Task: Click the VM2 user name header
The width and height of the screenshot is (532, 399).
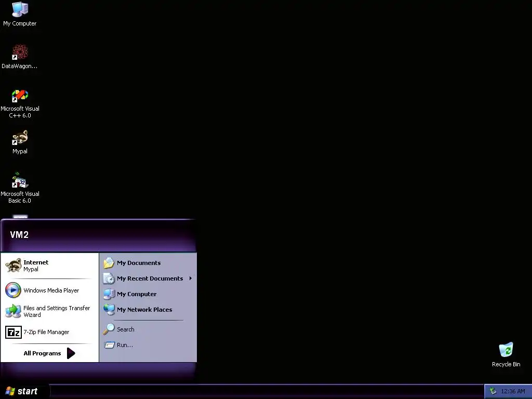Action: coord(19,235)
